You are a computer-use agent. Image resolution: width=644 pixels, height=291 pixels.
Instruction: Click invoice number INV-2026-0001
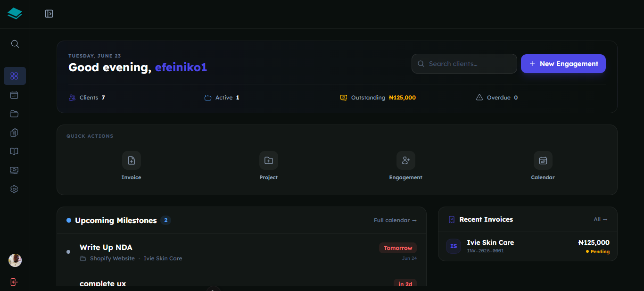point(486,251)
